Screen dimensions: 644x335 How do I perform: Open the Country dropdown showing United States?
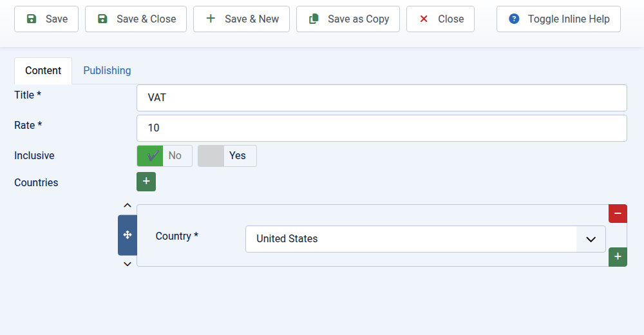tap(425, 239)
